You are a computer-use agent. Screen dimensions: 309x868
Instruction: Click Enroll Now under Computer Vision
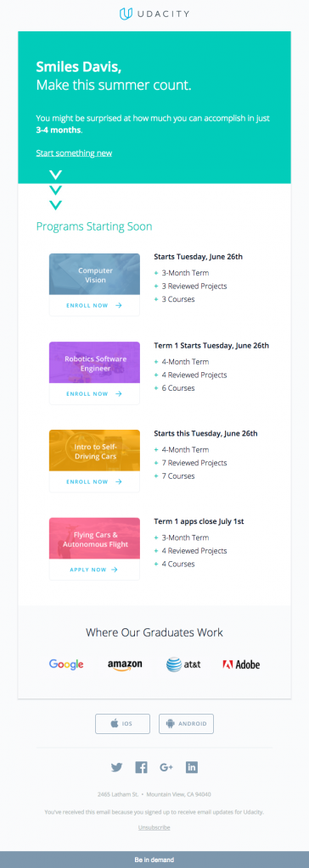point(94,305)
